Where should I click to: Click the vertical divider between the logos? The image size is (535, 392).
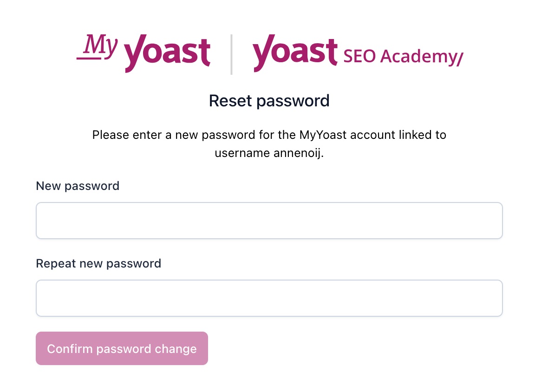[231, 54]
